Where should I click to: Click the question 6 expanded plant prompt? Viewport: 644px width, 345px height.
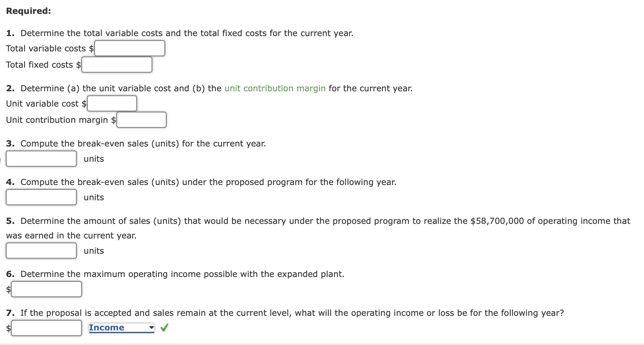tap(175, 274)
